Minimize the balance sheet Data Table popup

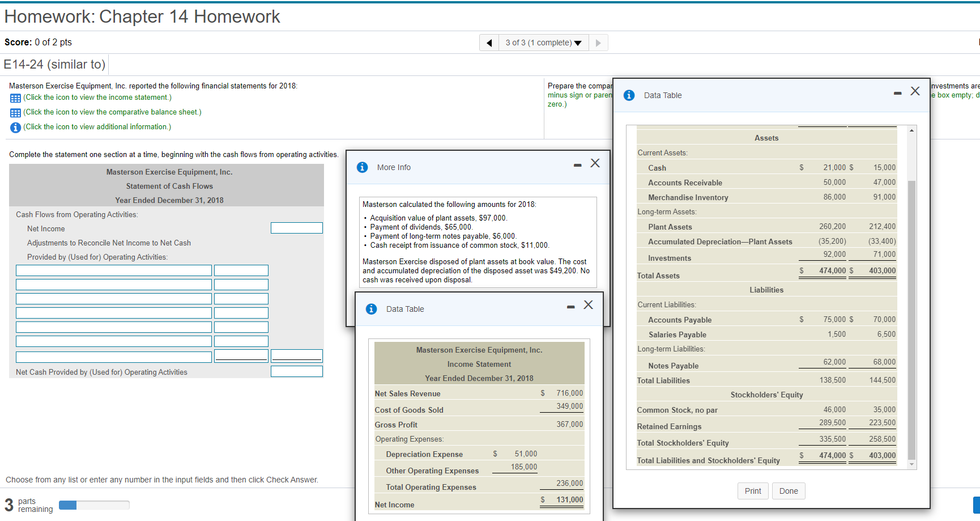coord(897,93)
